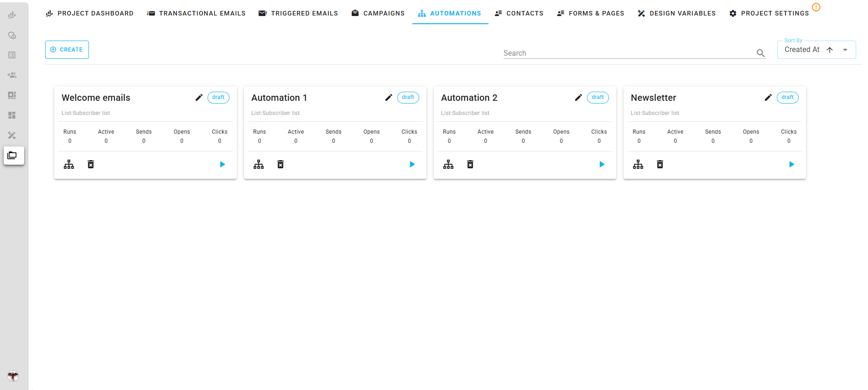Start the Welcome emails automation
Image resolution: width=868 pixels, height=390 pixels.
pyautogui.click(x=223, y=164)
